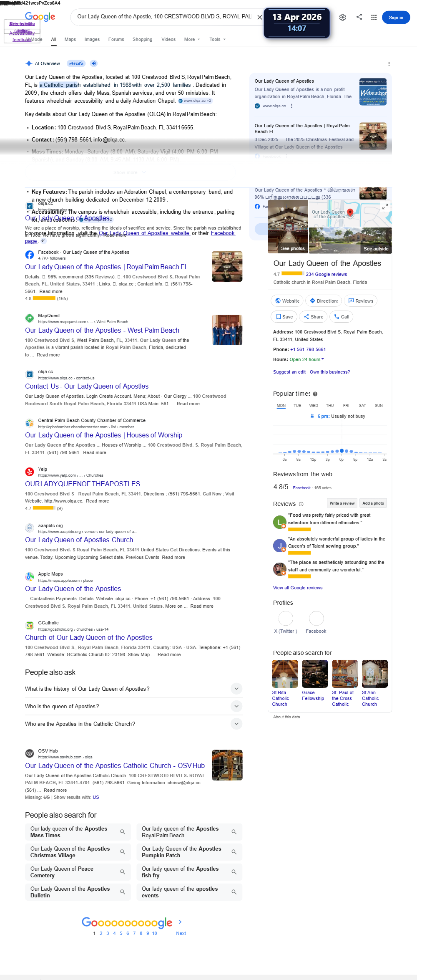422x980 pixels.
Task: Click the Chamber of Commerce favicon
Action: (x=30, y=423)
